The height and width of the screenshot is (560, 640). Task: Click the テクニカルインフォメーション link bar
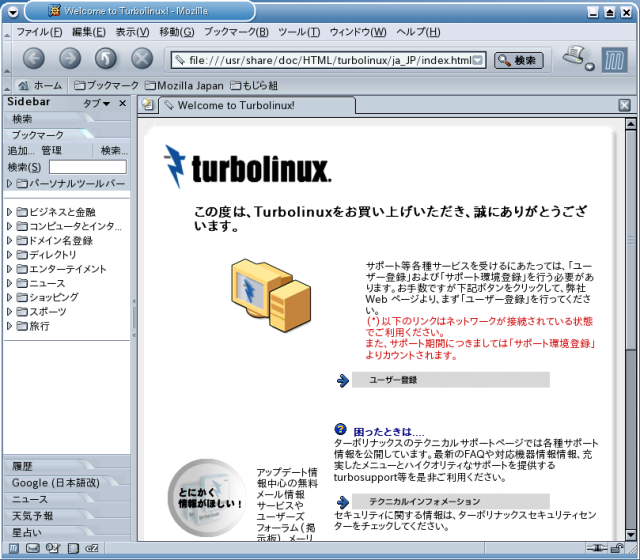point(451,501)
